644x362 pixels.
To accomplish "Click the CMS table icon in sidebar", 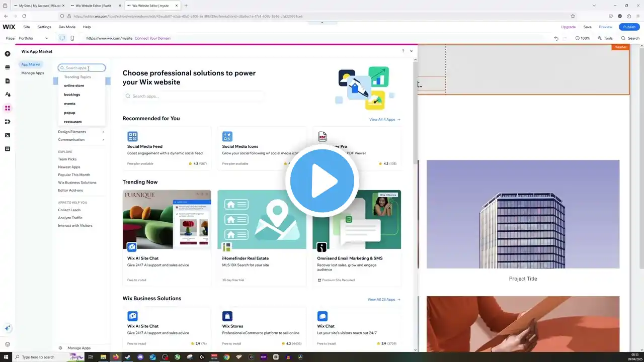I will coord(8,149).
